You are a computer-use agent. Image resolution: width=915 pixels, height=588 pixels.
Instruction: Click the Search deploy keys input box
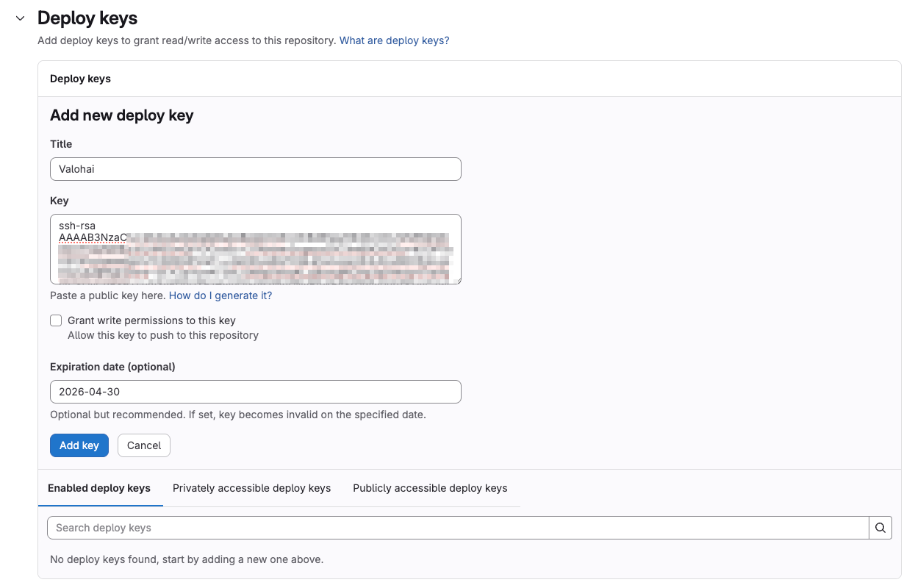pyautogui.click(x=457, y=528)
